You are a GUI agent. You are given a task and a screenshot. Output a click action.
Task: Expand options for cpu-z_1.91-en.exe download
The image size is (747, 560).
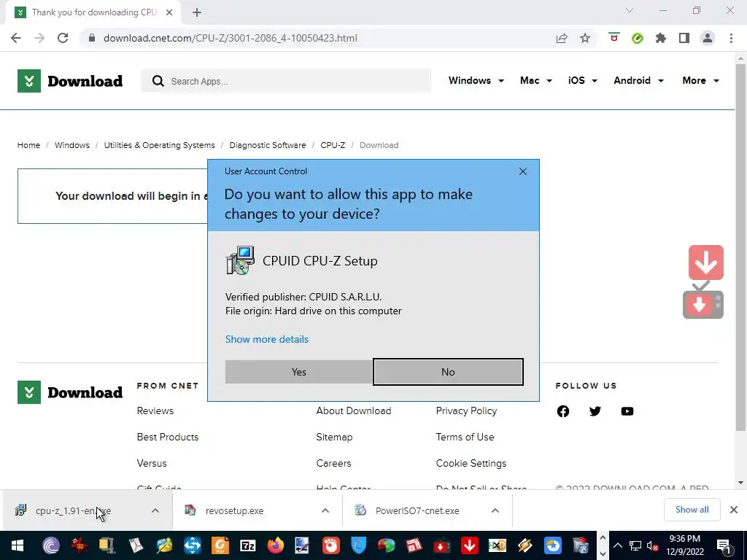point(155,510)
